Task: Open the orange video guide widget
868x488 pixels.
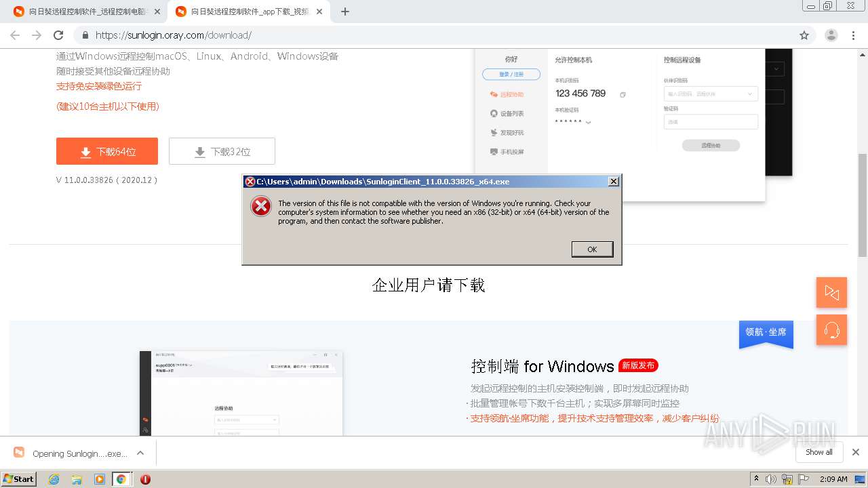Action: 831,293
